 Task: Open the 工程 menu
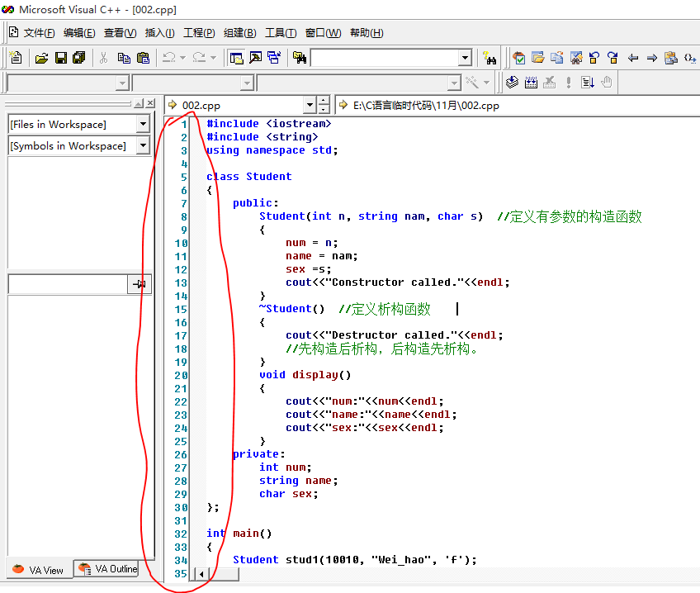coord(198,32)
